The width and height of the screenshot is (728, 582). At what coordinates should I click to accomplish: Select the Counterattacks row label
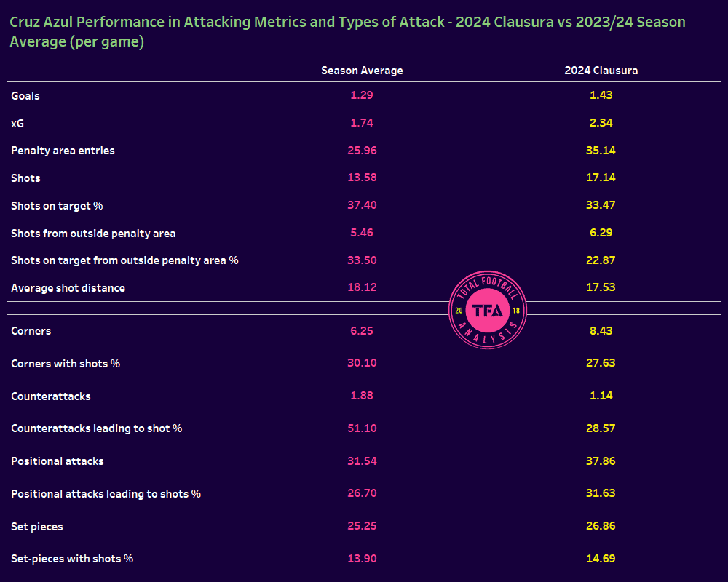click(x=51, y=396)
